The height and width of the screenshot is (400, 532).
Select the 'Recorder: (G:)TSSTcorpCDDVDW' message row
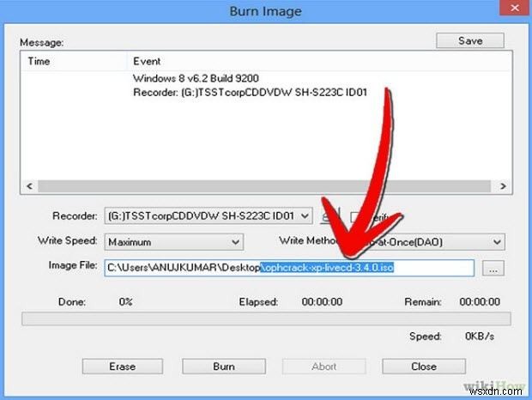250,93
